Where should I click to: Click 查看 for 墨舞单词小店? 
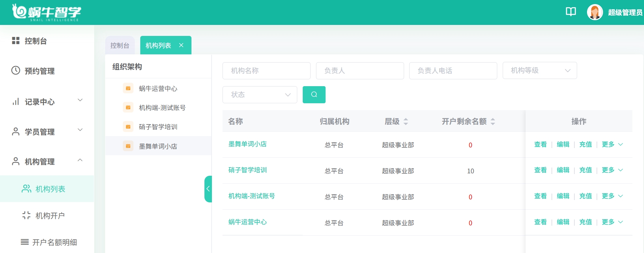pos(540,144)
